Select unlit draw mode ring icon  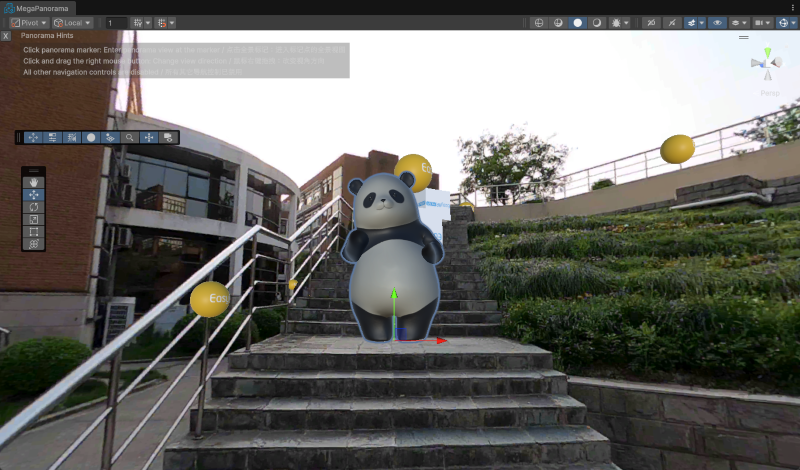pyautogui.click(x=597, y=23)
